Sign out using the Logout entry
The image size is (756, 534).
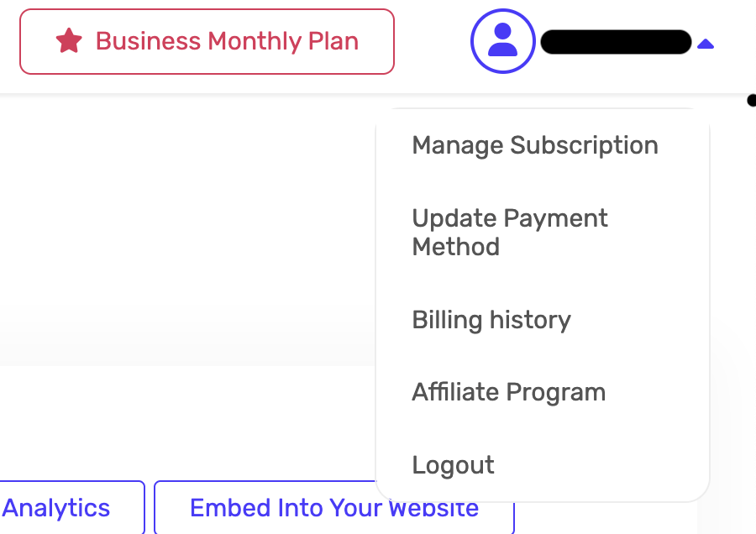tap(453, 465)
